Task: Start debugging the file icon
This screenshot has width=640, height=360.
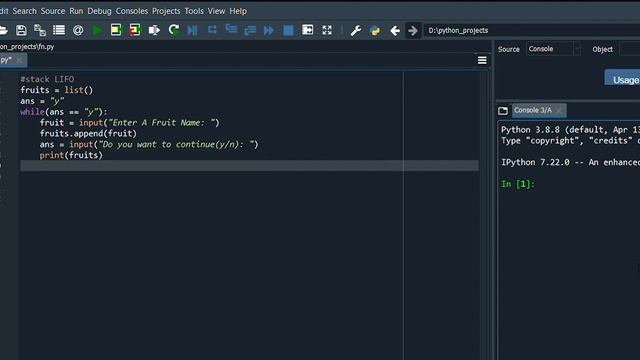Action: [192, 30]
